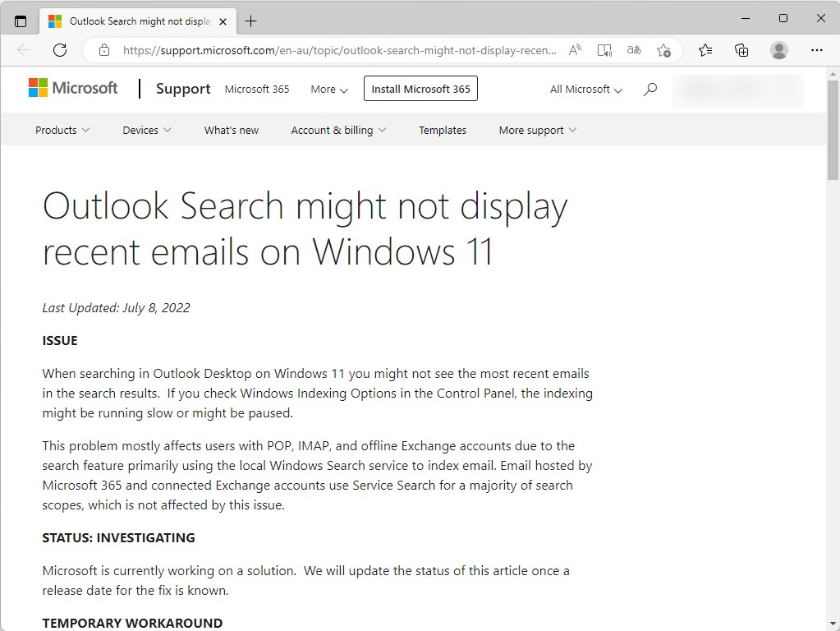The image size is (840, 631).
Task: Click the Read aloud icon
Action: [x=575, y=50]
